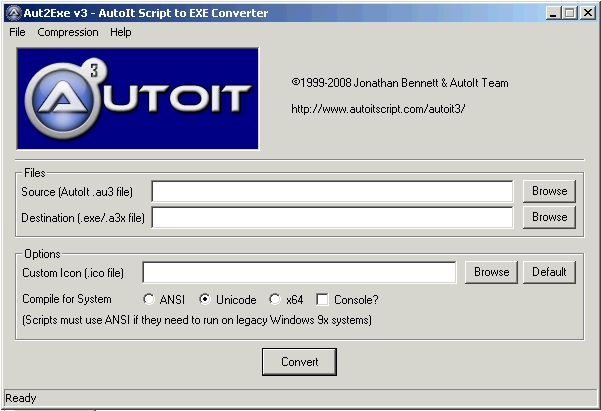Select the ANSI radio button
601x411 pixels.
150,299
